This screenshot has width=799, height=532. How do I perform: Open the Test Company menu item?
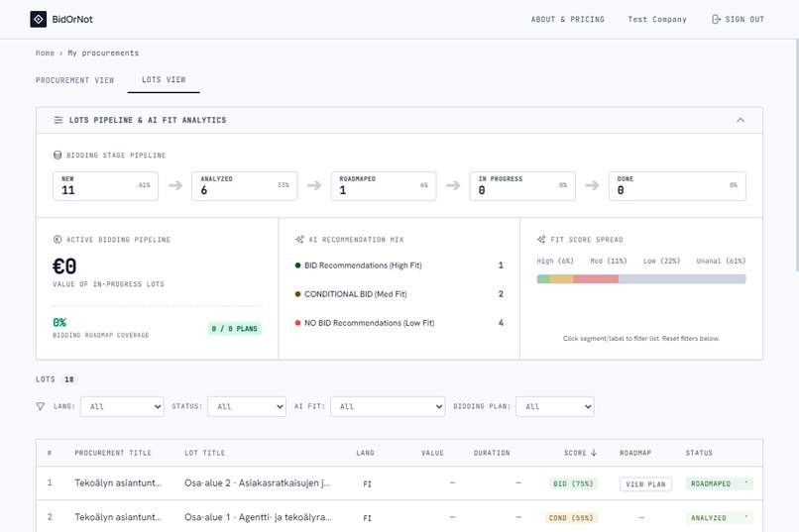click(657, 20)
